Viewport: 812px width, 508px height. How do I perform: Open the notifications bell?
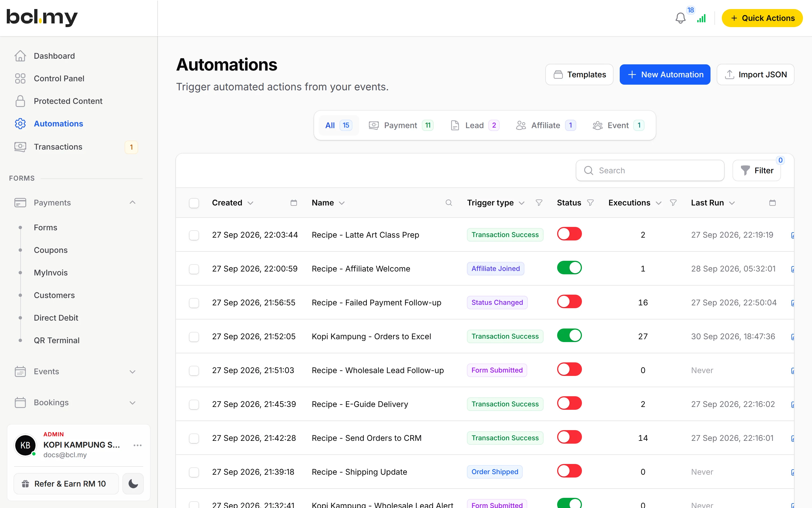680,18
